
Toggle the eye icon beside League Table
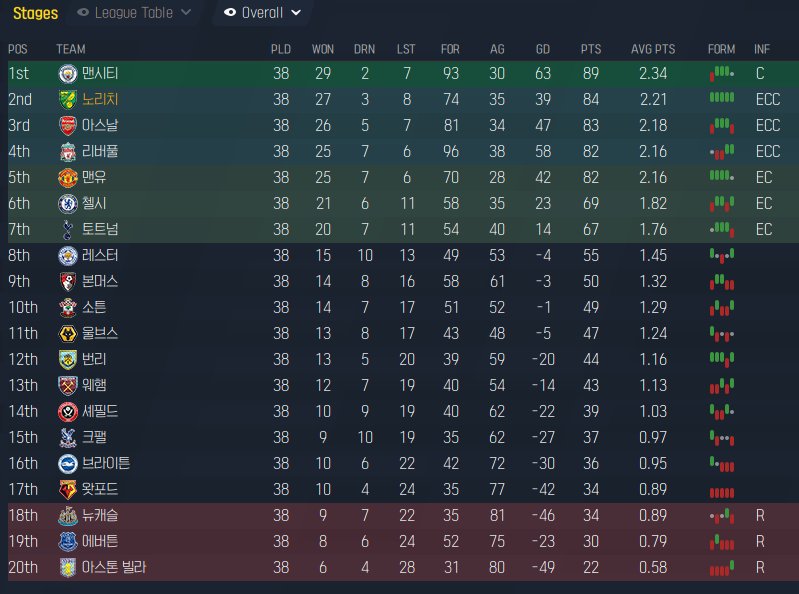coord(83,12)
